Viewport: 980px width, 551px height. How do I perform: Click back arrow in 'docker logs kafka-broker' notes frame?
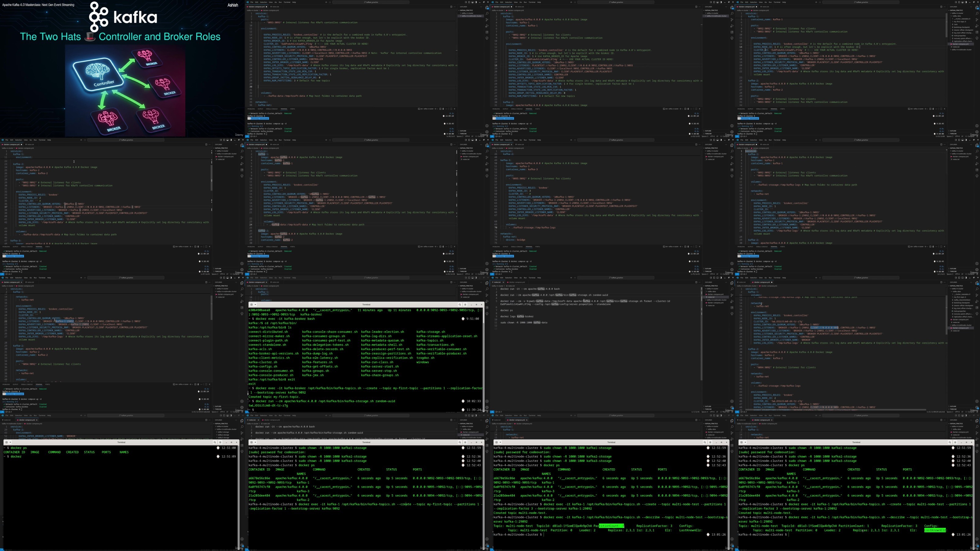[571, 278]
